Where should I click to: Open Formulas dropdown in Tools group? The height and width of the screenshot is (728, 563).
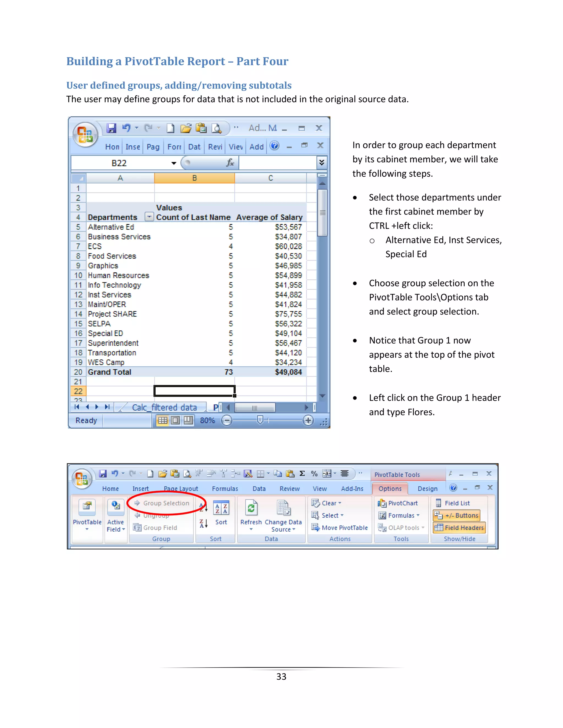point(399,515)
